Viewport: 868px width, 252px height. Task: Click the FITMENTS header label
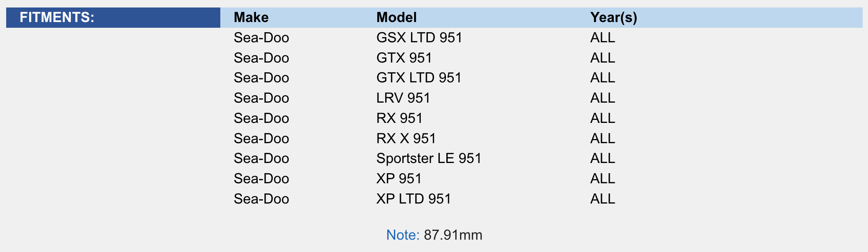click(57, 18)
